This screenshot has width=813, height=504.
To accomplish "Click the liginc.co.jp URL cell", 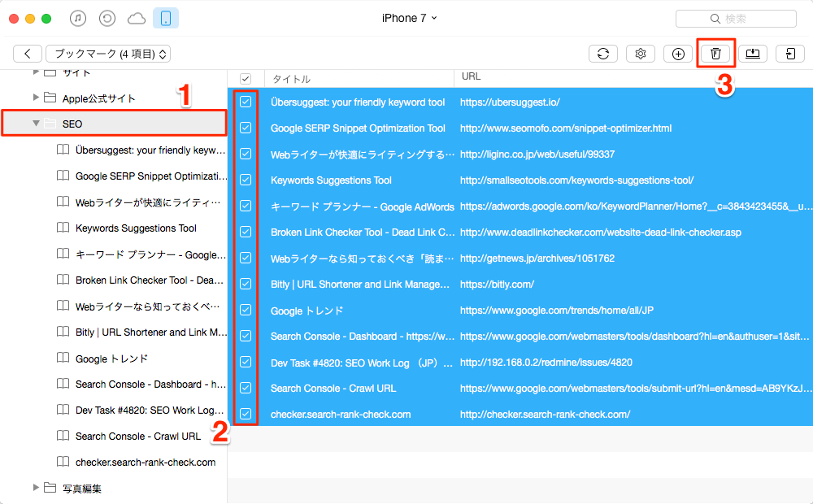I will pos(537,154).
